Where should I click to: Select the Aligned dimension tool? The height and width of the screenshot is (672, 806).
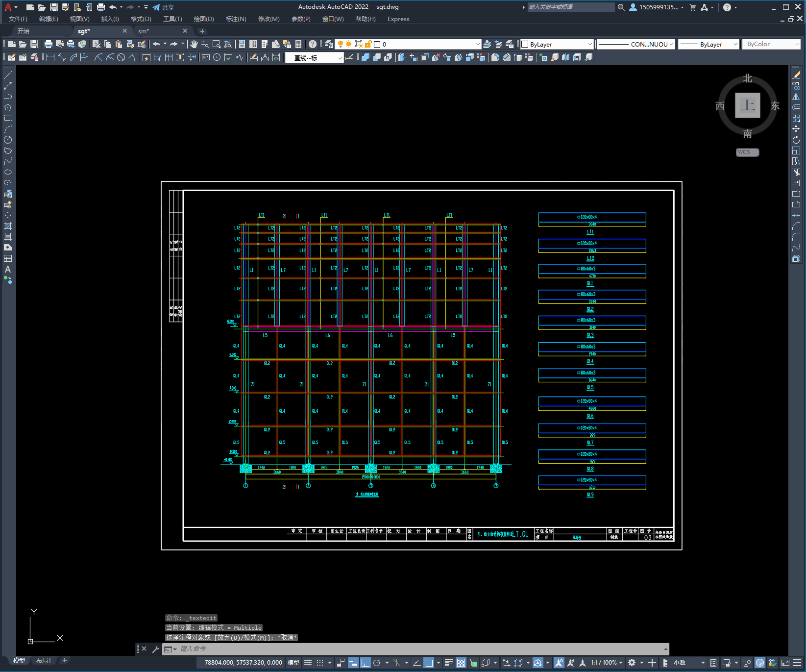(62, 57)
